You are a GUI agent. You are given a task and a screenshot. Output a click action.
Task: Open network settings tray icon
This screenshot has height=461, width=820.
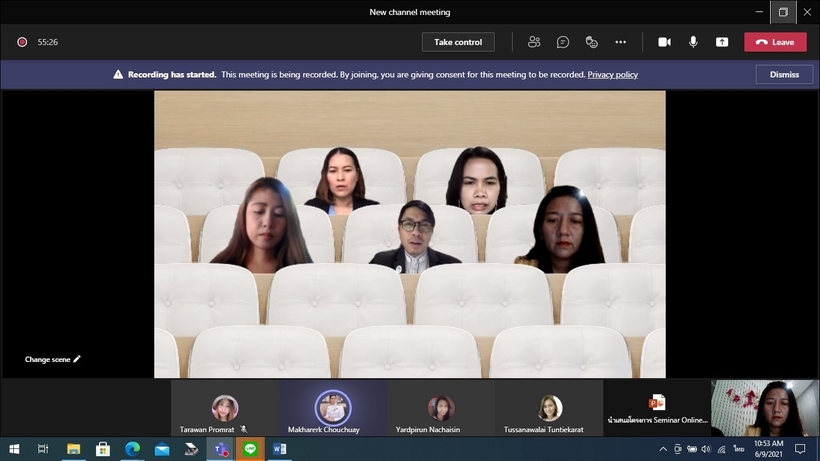tap(722, 449)
